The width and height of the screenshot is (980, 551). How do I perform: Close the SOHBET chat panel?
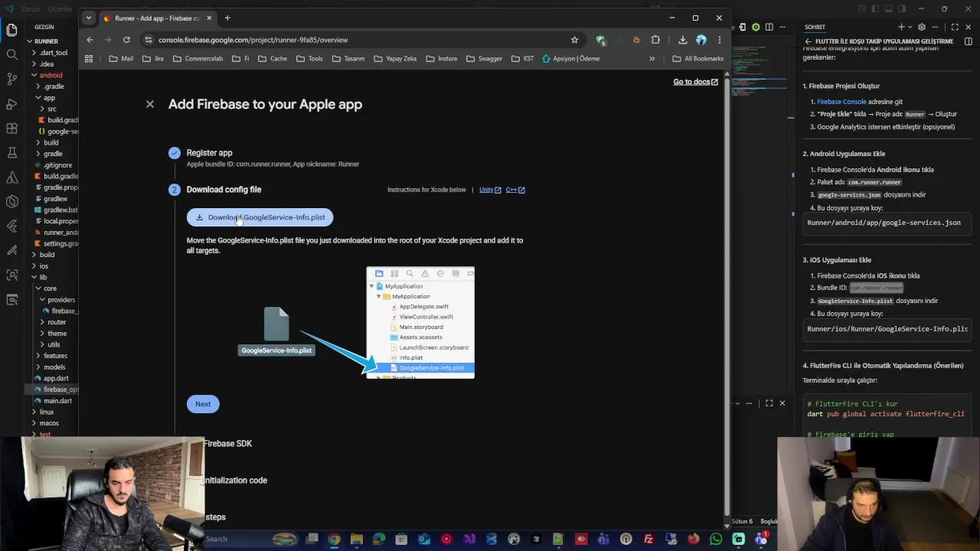pyautogui.click(x=968, y=27)
